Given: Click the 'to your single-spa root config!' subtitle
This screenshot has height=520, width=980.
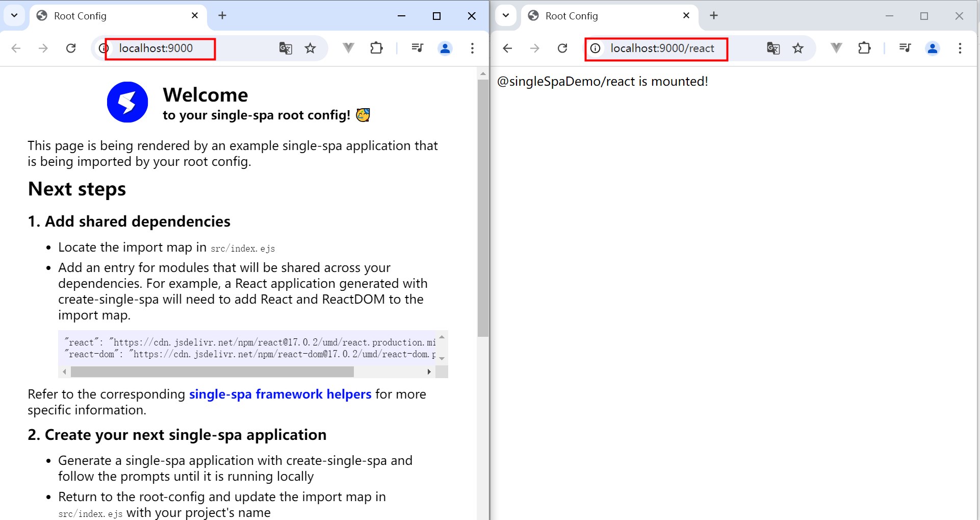Looking at the screenshot, I should coord(256,115).
